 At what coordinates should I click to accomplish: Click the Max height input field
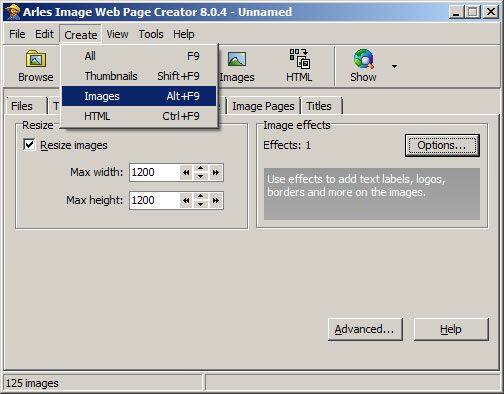point(154,200)
